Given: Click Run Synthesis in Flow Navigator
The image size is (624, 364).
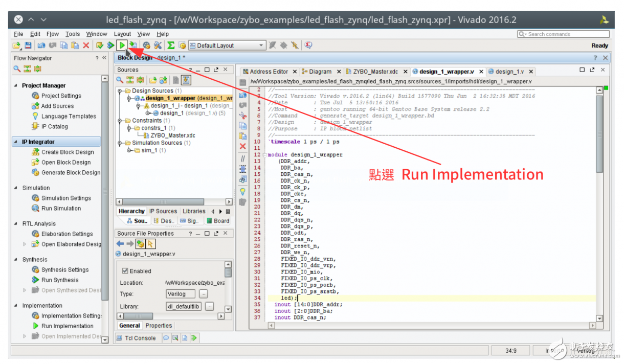Looking at the screenshot, I should click(x=60, y=280).
